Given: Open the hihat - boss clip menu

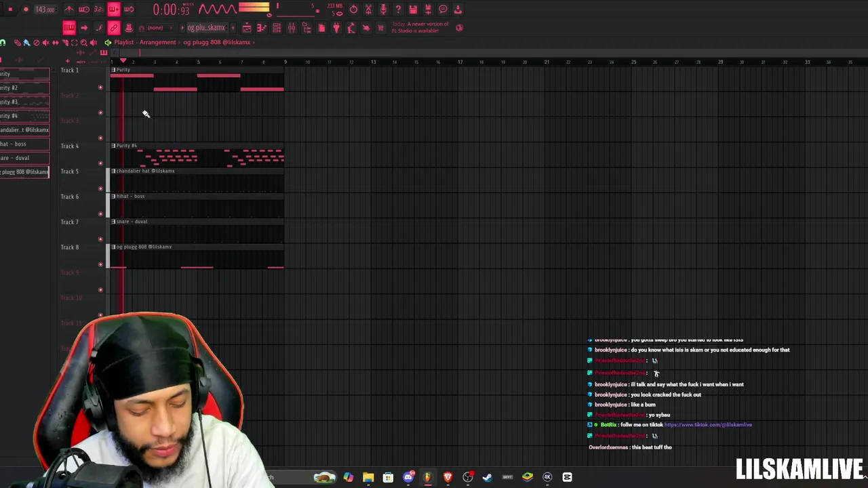Looking at the screenshot, I should coord(113,197).
